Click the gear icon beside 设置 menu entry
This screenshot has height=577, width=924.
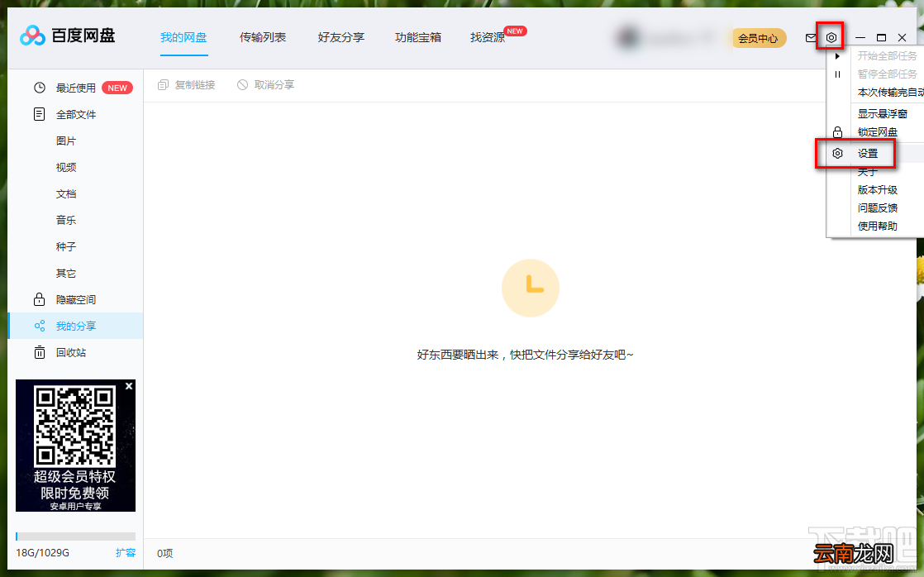tap(837, 153)
